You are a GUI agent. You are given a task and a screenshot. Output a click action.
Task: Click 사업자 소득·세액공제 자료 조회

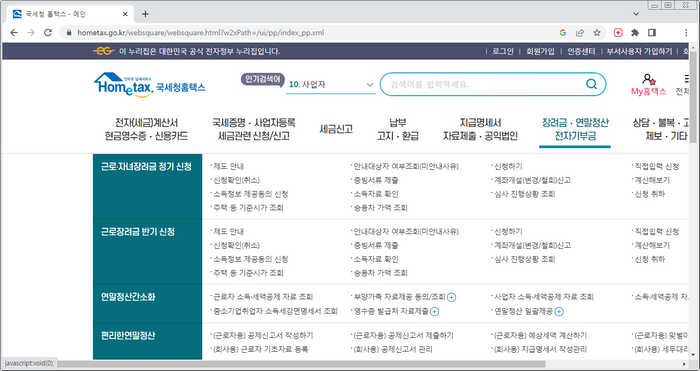coord(543,297)
